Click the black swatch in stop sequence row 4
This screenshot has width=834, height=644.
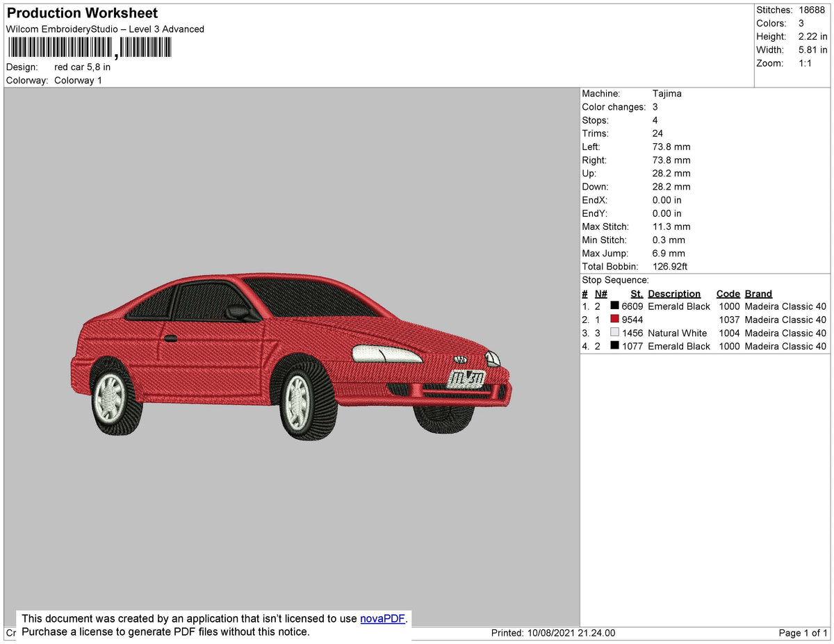click(614, 346)
